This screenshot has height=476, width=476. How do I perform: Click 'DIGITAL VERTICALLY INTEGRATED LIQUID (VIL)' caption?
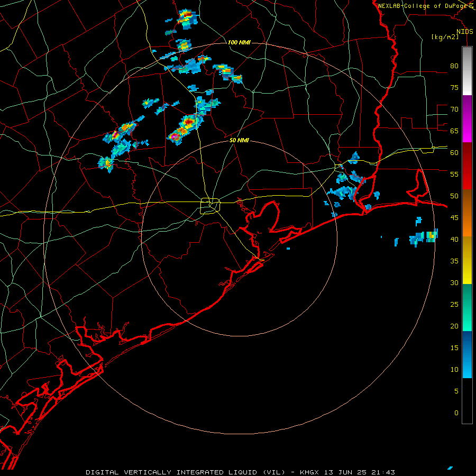pyautogui.click(x=186, y=472)
